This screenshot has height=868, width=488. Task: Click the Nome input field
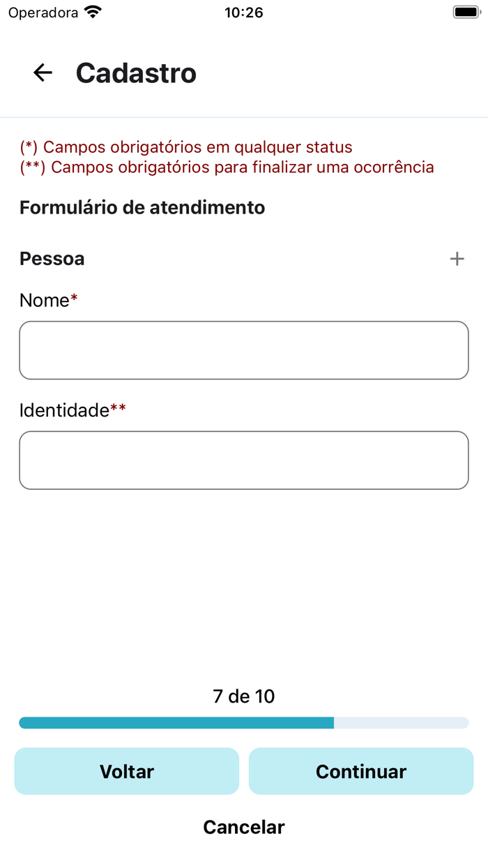point(244,350)
